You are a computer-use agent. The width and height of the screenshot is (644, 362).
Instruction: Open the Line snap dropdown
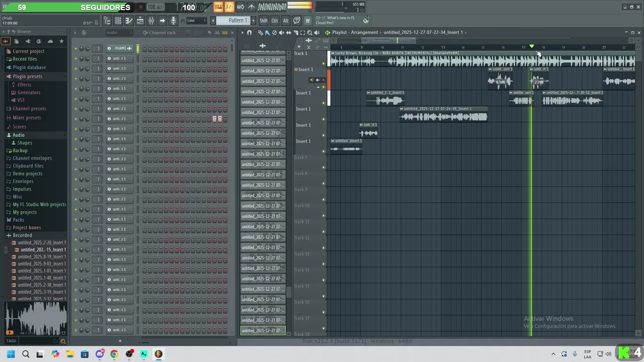click(x=197, y=21)
